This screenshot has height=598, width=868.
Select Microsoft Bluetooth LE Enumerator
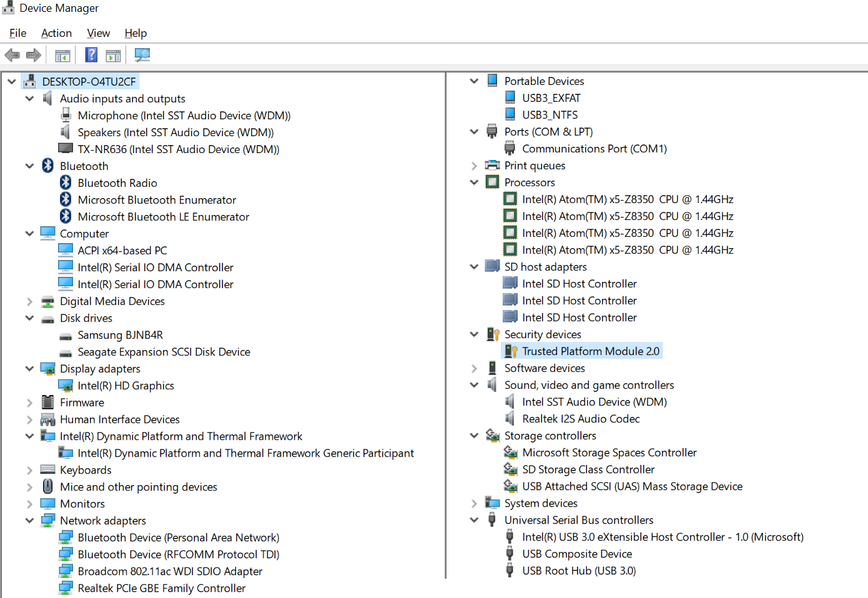click(164, 217)
